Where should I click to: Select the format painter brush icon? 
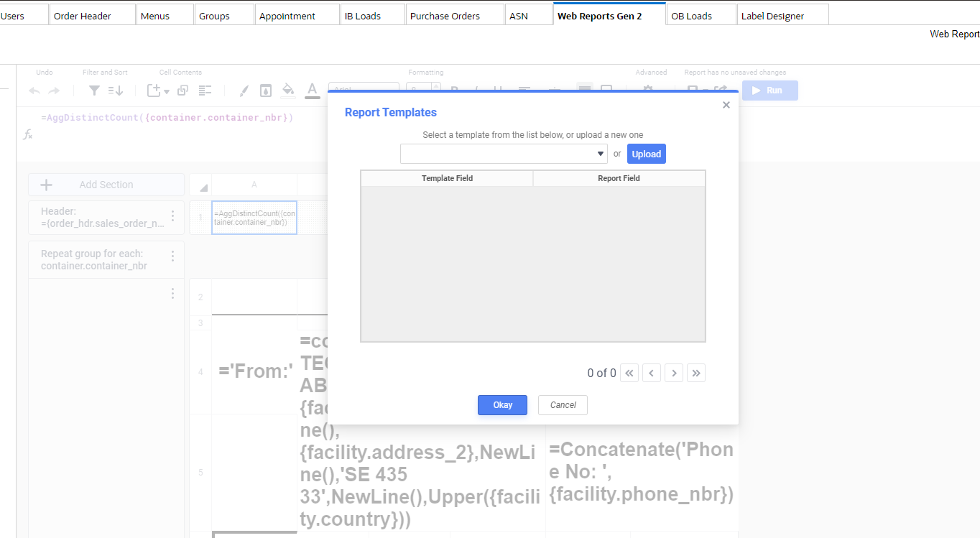(x=244, y=91)
